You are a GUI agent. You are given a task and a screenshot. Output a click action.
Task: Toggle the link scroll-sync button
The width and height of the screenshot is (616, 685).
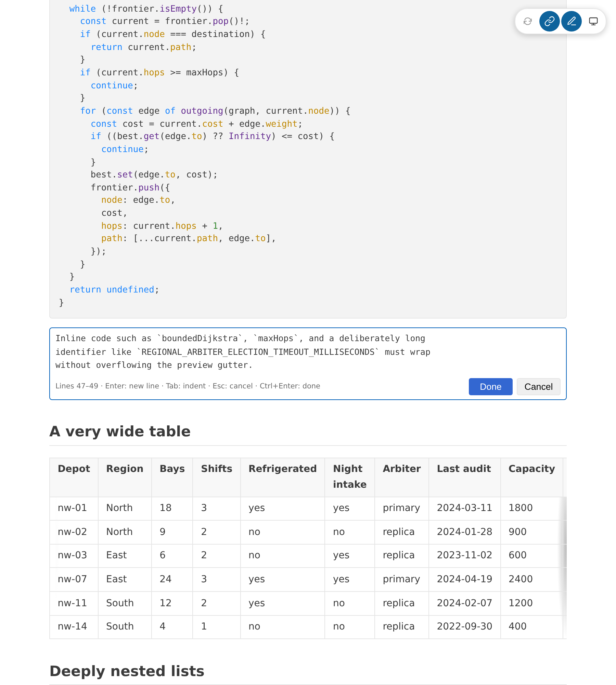point(549,21)
